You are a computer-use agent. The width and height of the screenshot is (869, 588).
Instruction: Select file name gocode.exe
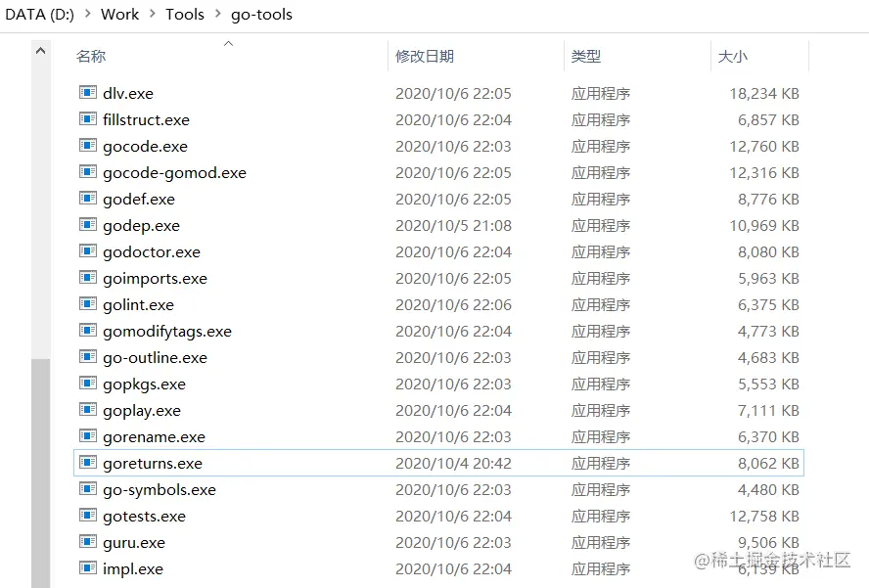(x=145, y=147)
